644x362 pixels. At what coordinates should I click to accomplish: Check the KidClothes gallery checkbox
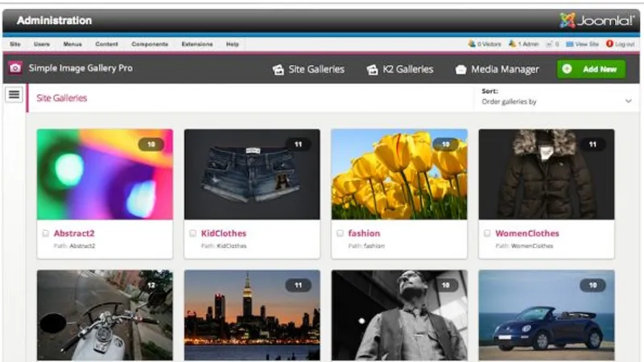click(192, 233)
